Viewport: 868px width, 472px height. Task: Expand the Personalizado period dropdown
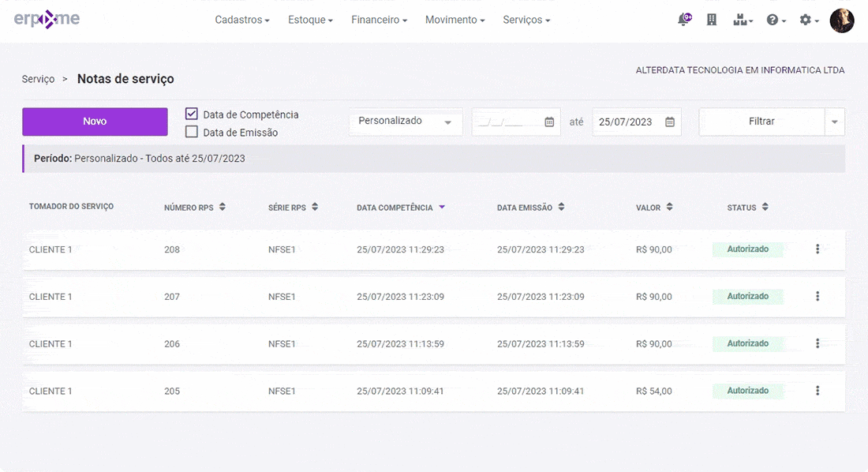(406, 122)
